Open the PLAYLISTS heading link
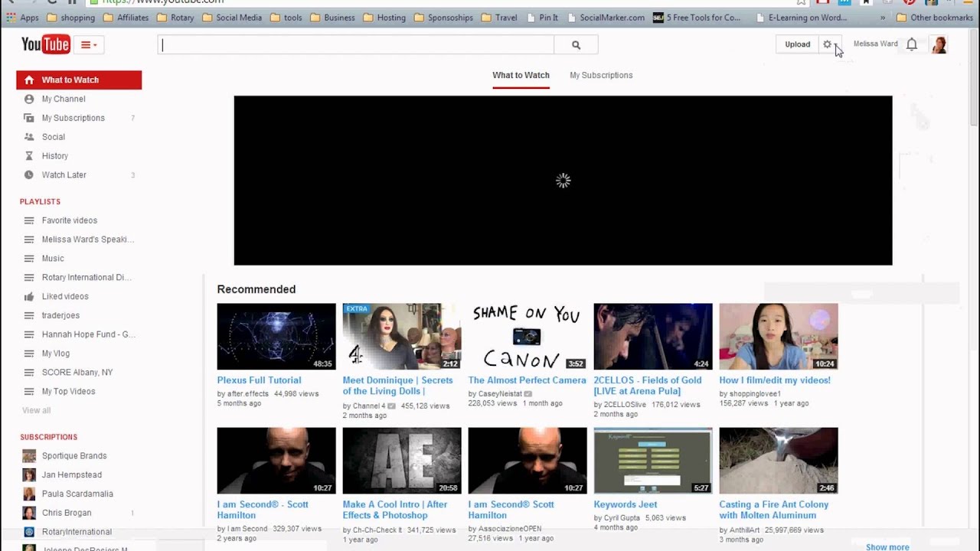 tap(40, 202)
